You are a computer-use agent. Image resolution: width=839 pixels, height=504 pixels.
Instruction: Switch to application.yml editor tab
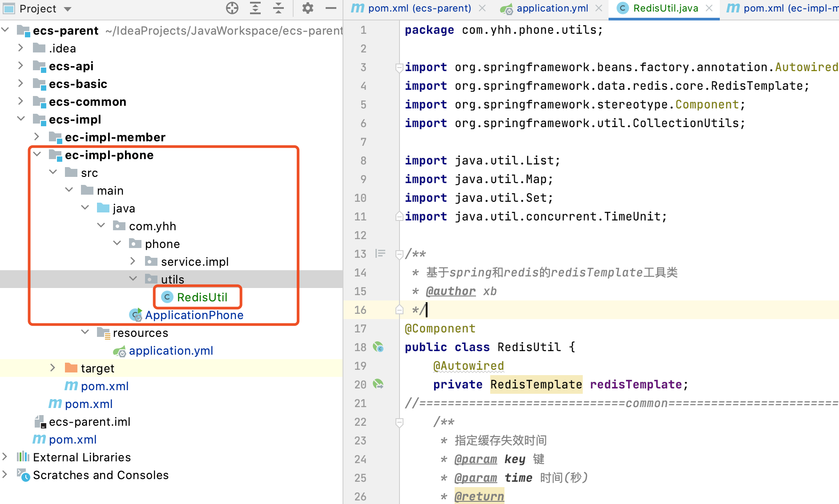552,8
